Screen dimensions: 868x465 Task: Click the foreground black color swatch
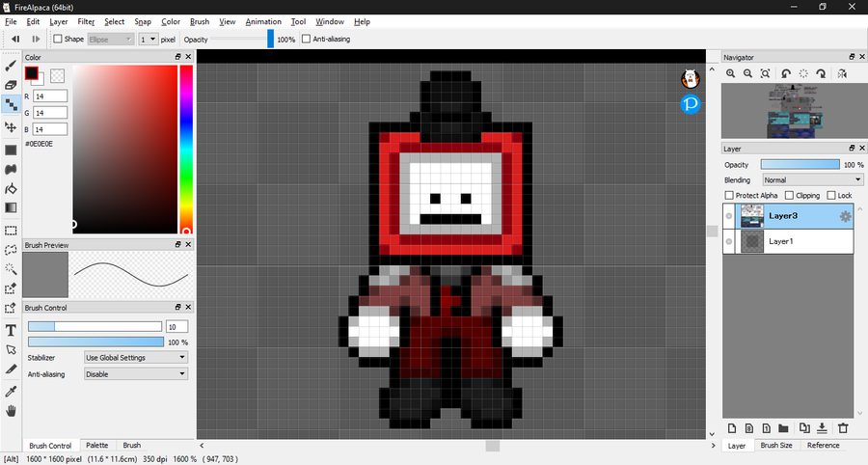(31, 72)
